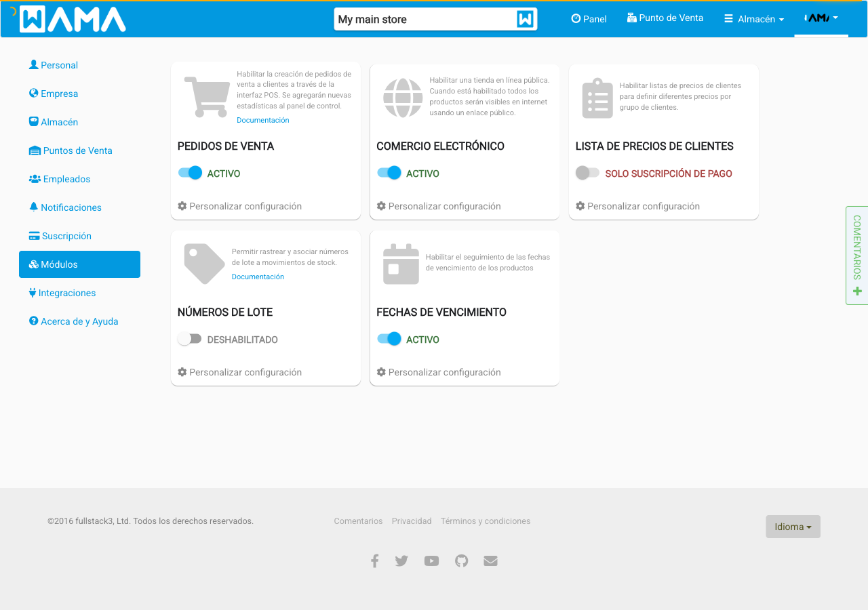Viewport: 868px width, 610px height.
Task: Open Panel from top navigation
Action: [589, 19]
